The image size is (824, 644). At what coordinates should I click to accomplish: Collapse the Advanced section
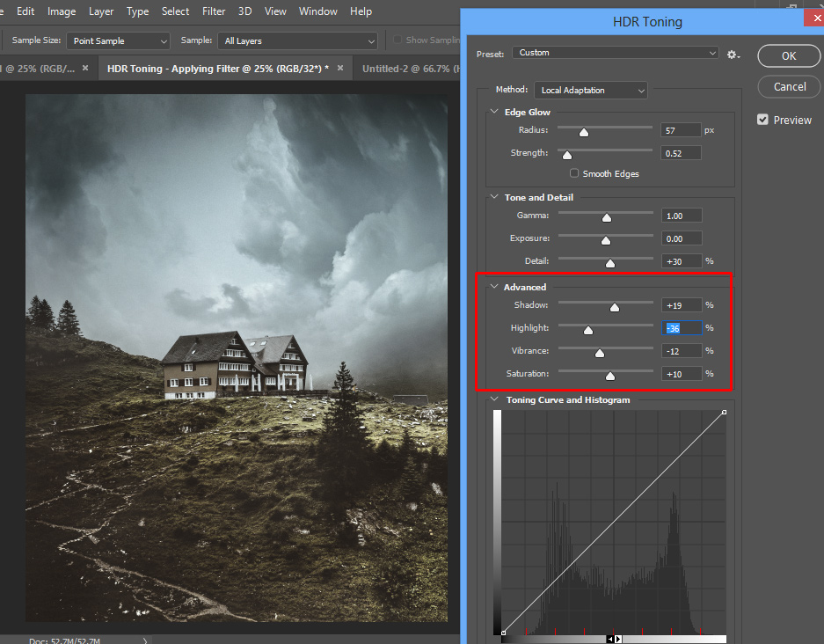[x=494, y=287]
